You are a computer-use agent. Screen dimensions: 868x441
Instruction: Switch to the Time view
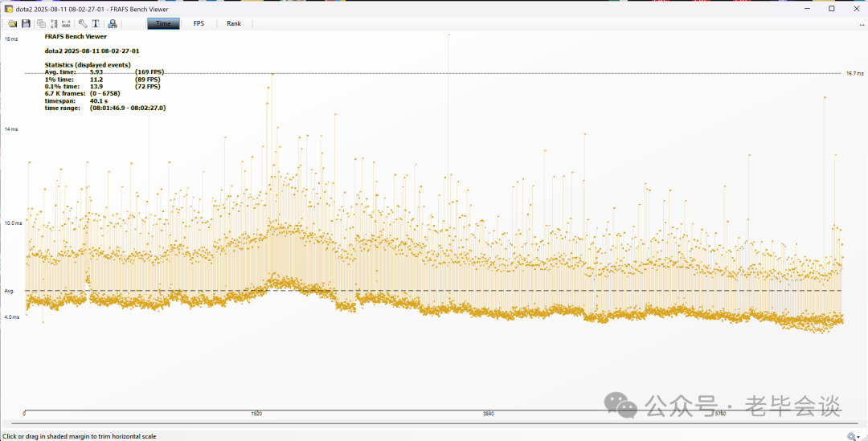coord(163,24)
